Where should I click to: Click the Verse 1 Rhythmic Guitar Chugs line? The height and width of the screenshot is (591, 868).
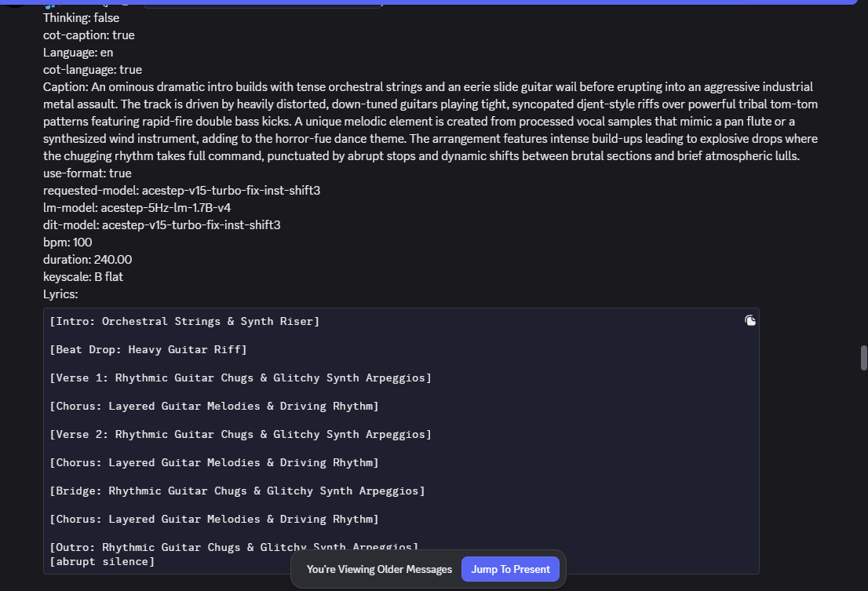pos(240,378)
